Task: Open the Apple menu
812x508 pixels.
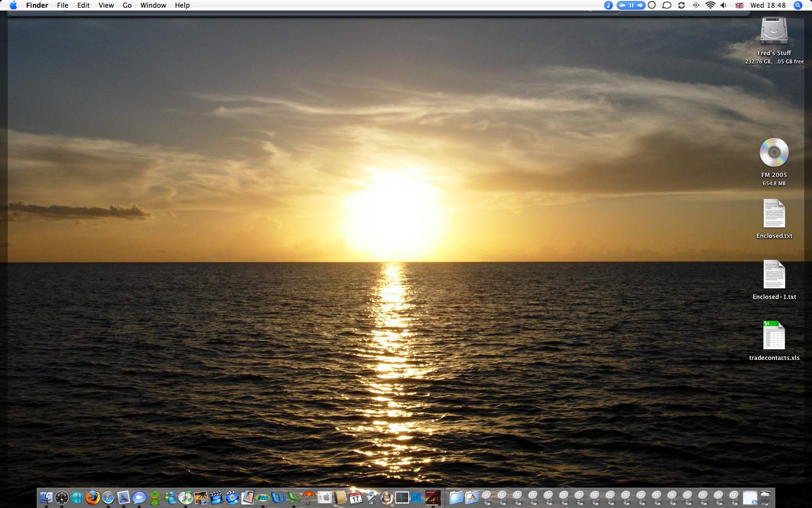Action: [13, 5]
